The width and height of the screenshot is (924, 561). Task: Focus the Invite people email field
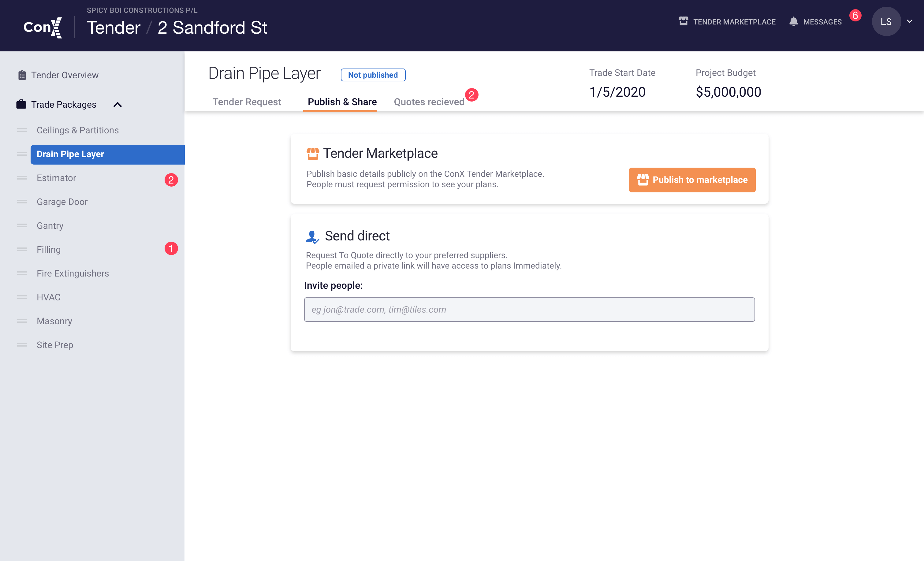[x=529, y=309]
